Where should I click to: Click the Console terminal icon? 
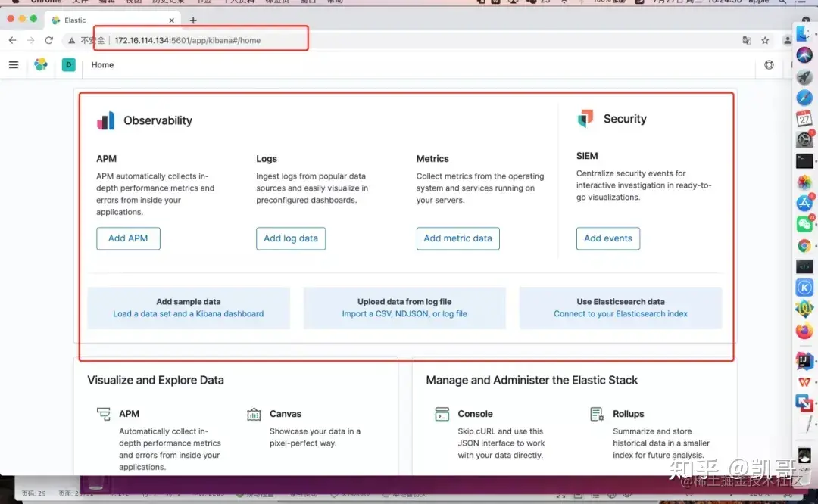442,414
